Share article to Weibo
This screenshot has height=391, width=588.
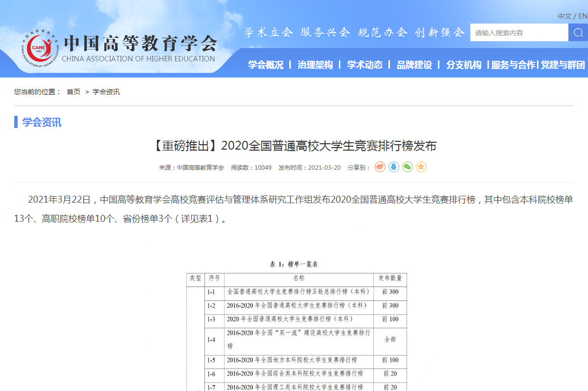pos(380,167)
